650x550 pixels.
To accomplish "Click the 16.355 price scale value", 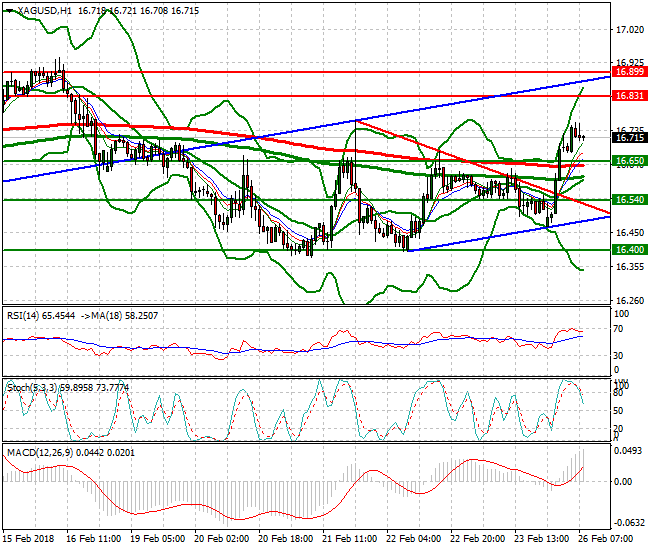I will (630, 267).
